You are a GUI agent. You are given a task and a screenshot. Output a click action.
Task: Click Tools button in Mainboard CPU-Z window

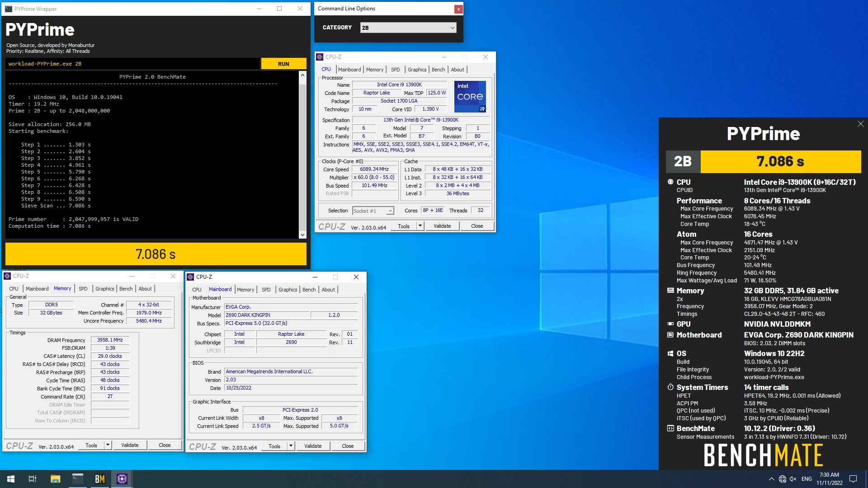click(x=274, y=446)
